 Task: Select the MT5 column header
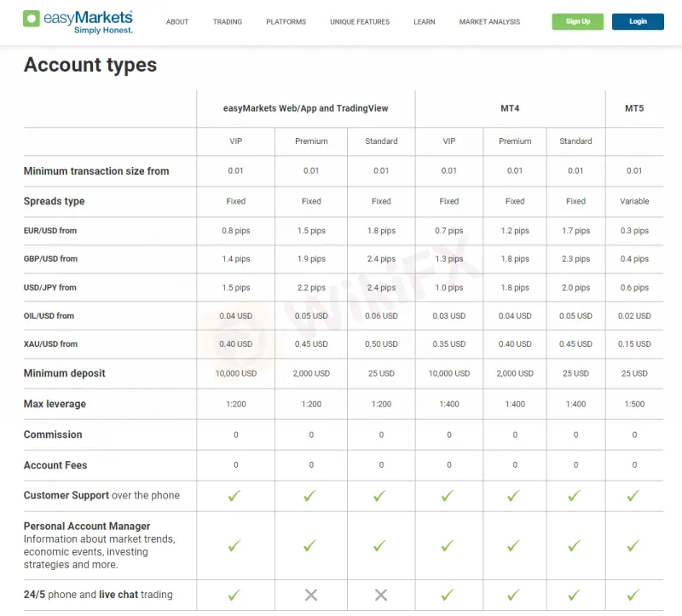tap(634, 108)
